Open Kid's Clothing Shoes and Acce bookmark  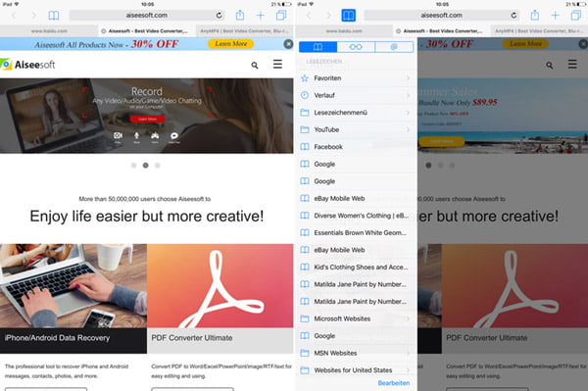coord(357,268)
